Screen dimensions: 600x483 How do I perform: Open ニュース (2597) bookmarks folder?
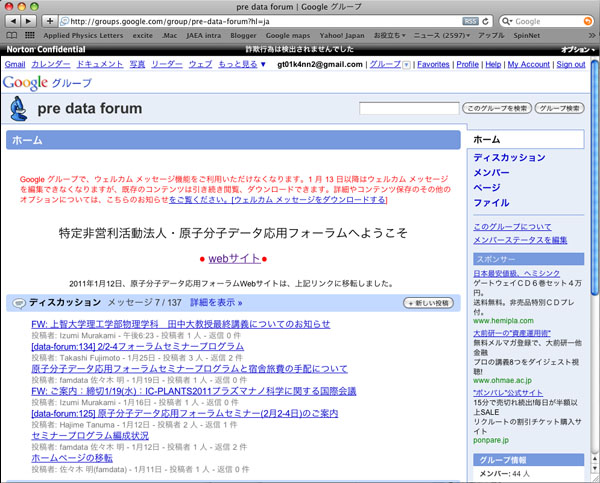click(x=442, y=36)
